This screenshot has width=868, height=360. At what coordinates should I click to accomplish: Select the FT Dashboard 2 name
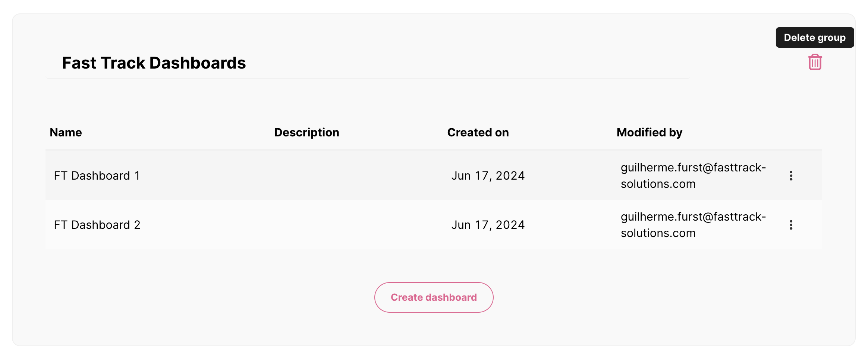point(97,225)
